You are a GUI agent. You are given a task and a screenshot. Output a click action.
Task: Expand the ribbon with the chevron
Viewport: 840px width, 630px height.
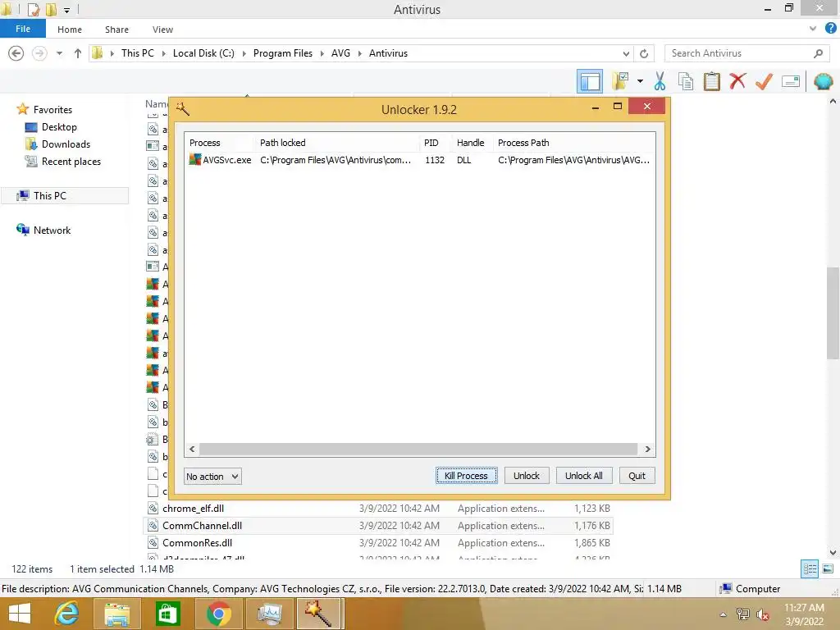[813, 29]
